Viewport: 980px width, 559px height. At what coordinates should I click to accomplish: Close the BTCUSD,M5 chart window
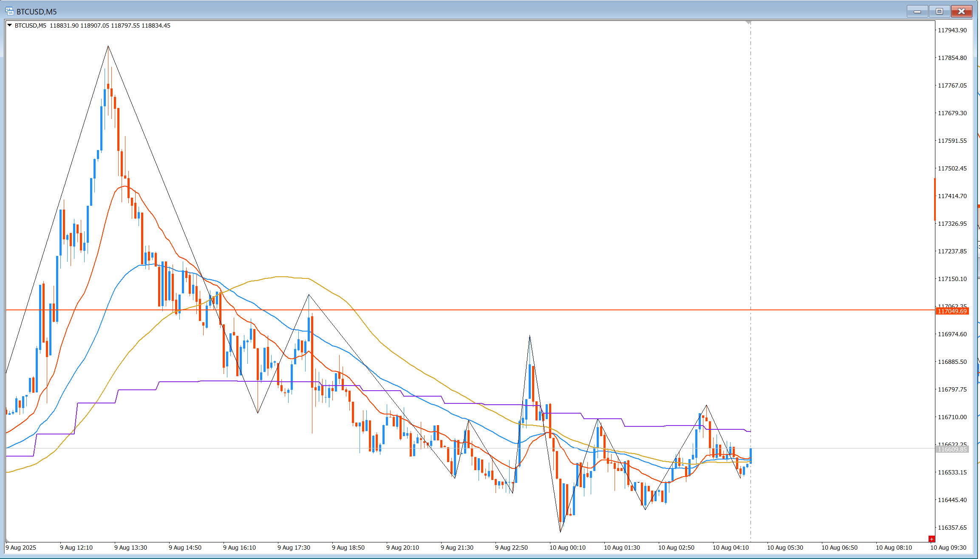click(961, 11)
